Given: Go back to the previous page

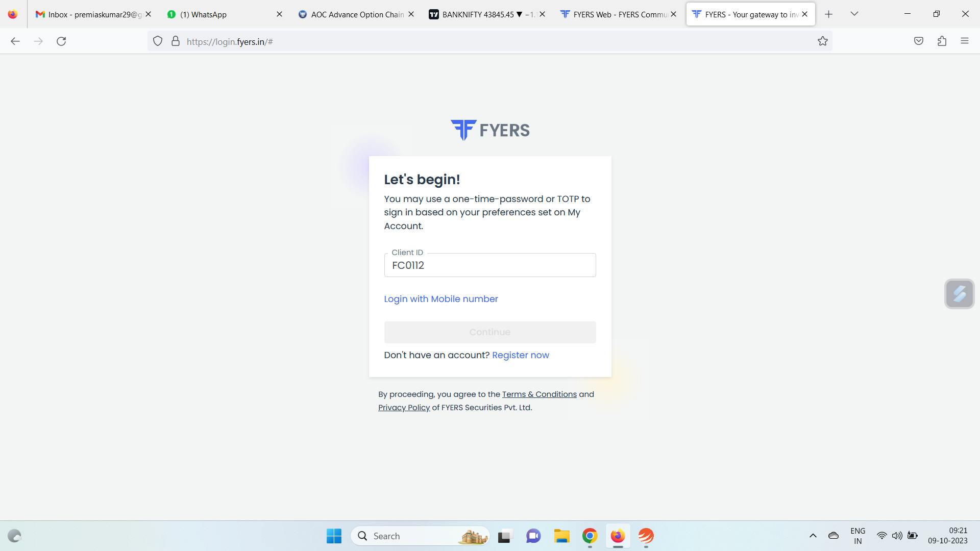Looking at the screenshot, I should click(15, 41).
